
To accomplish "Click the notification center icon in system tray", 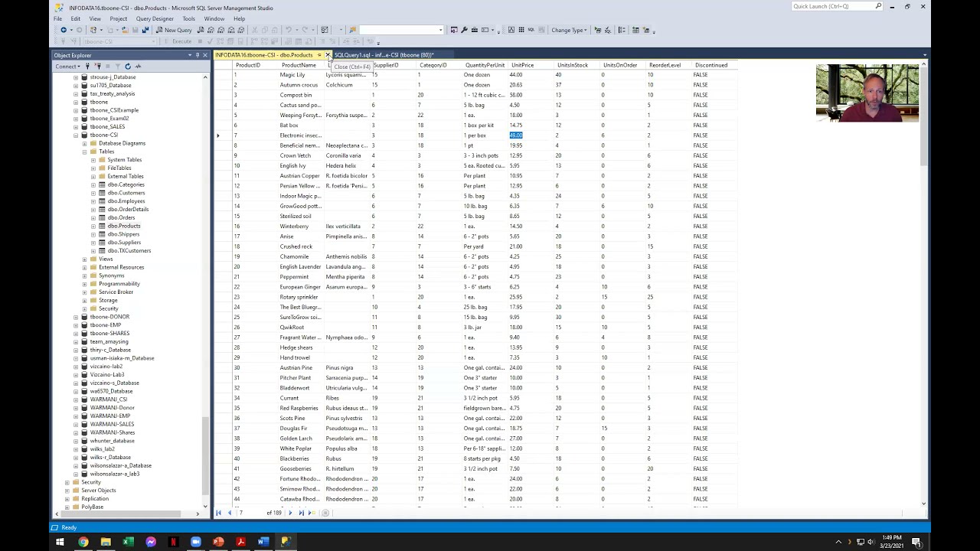I will tap(916, 542).
